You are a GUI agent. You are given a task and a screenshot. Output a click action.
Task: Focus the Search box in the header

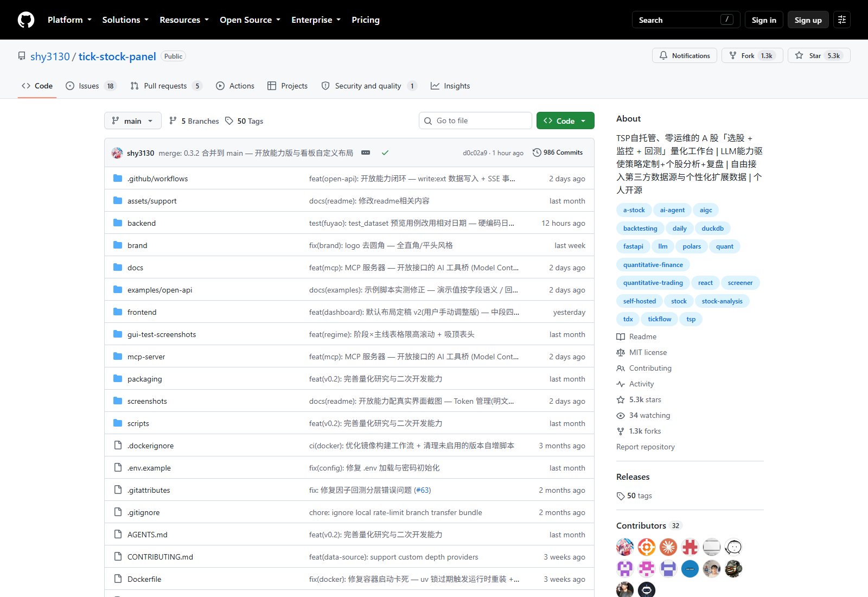click(686, 20)
